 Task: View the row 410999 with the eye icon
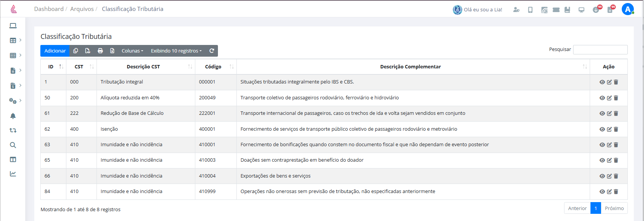click(602, 192)
